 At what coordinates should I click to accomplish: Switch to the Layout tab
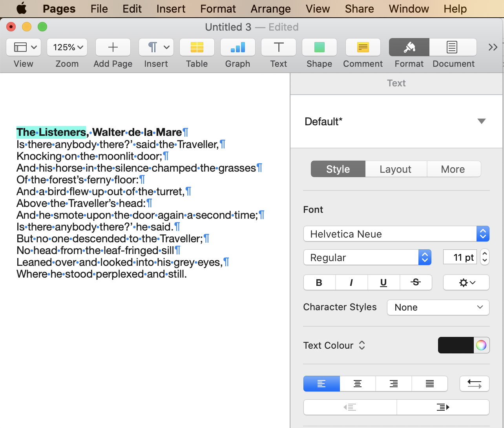click(396, 169)
